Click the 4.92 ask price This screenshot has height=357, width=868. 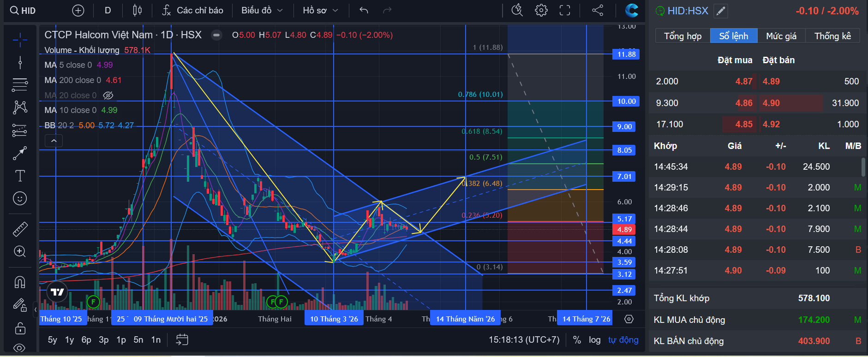click(x=771, y=125)
